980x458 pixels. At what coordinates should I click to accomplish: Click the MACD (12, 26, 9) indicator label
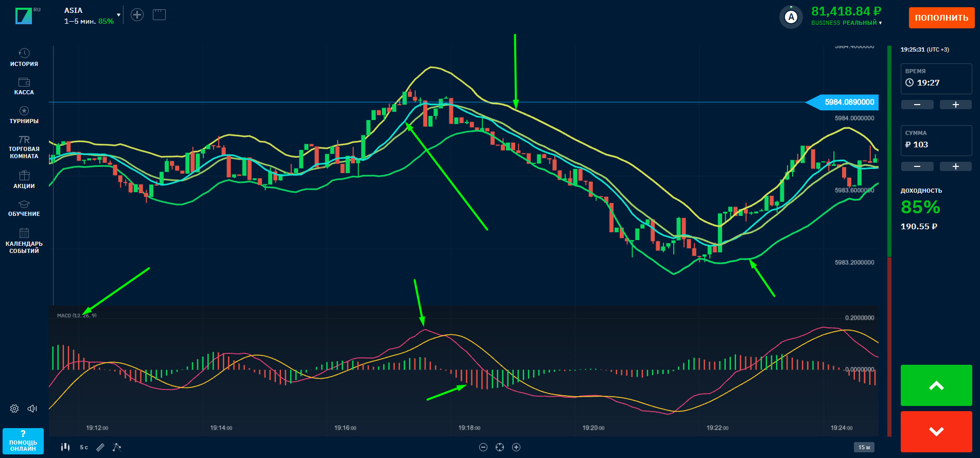[77, 315]
